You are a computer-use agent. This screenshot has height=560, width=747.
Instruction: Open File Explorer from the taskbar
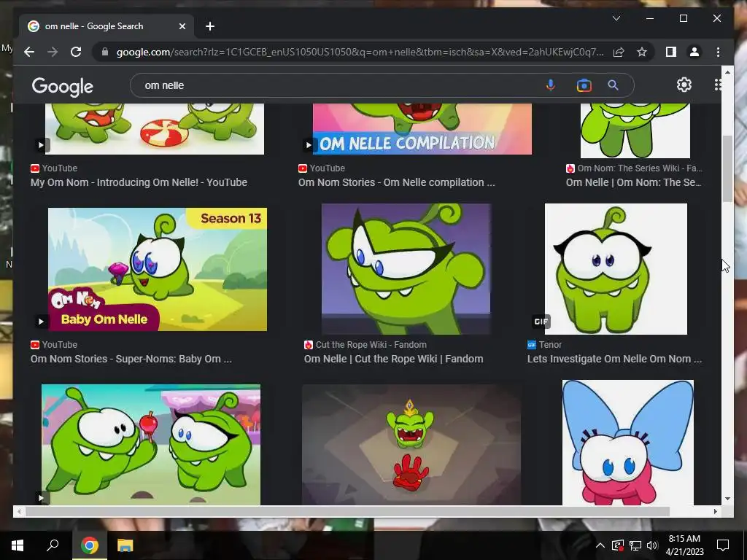tap(125, 545)
